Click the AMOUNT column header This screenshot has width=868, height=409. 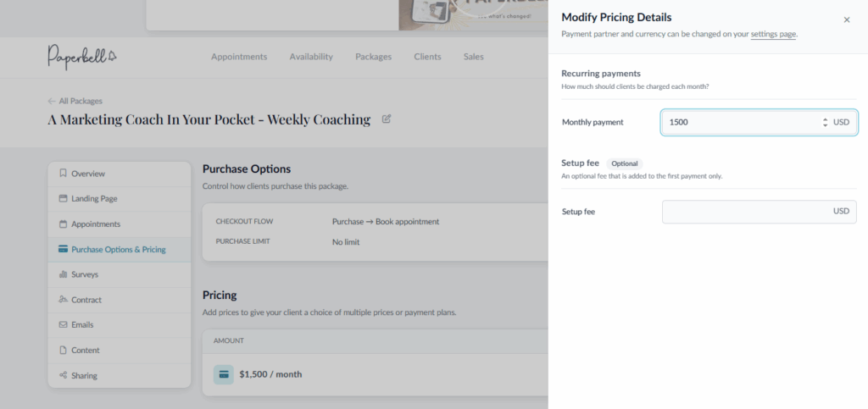[x=229, y=341]
